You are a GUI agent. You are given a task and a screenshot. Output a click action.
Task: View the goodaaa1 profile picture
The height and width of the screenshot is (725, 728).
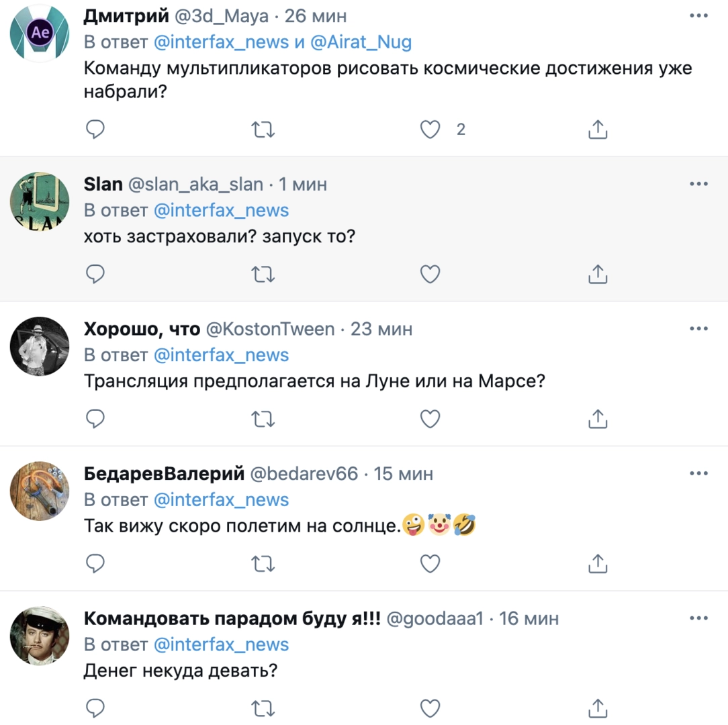[40, 636]
